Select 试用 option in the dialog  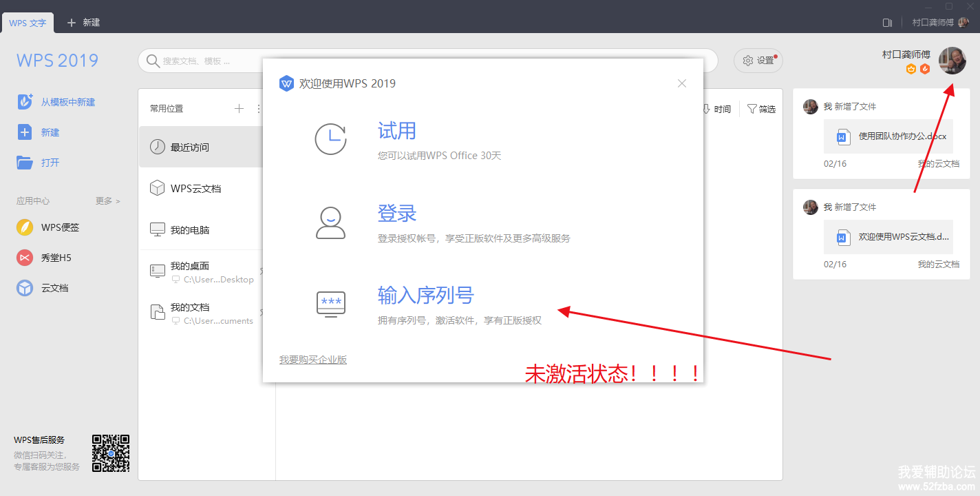pyautogui.click(x=397, y=130)
